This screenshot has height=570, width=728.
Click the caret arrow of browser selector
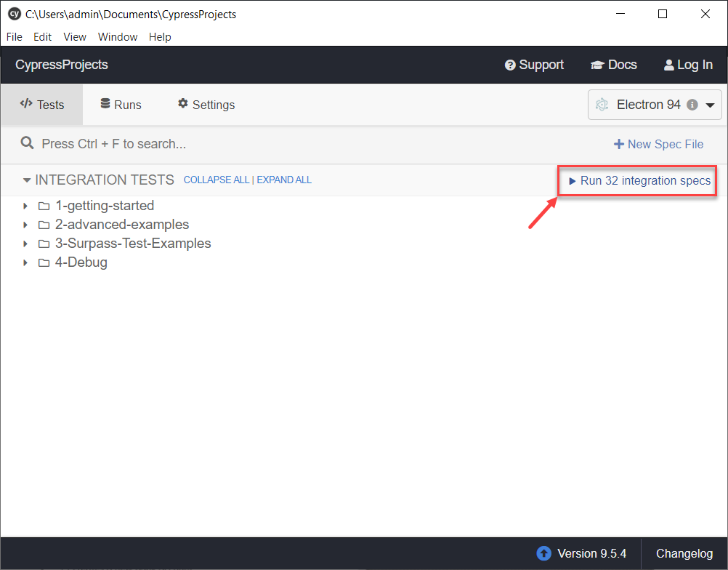[x=710, y=105]
